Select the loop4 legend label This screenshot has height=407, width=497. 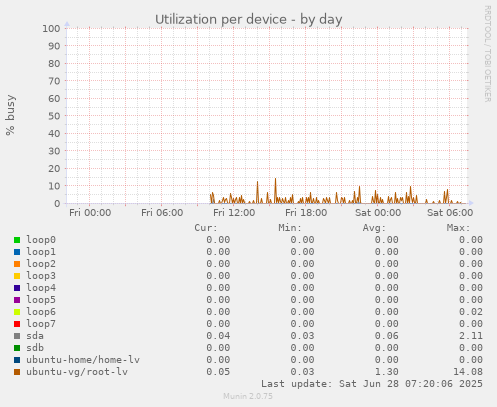(41, 288)
